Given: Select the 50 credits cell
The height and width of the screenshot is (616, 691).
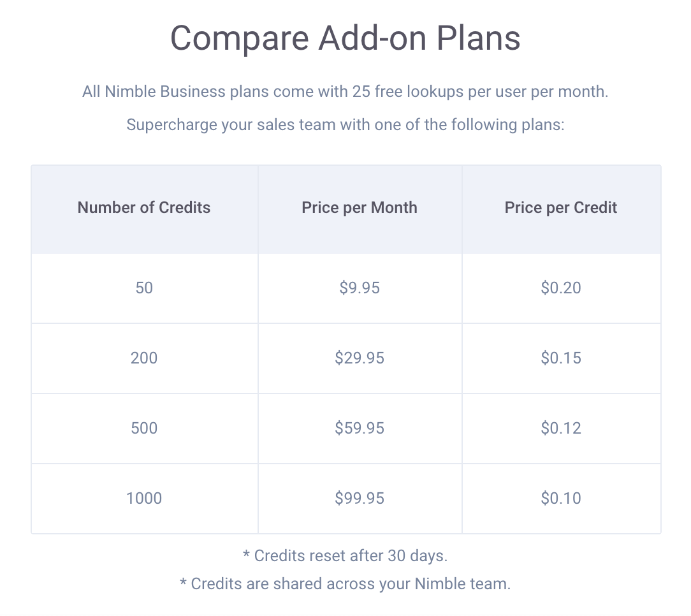Looking at the screenshot, I should pos(144,288).
